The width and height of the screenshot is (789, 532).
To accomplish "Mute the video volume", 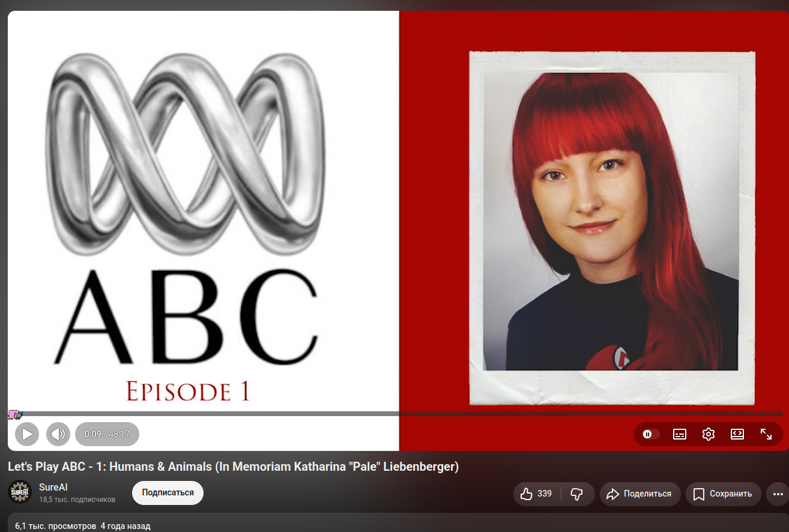I will point(58,434).
